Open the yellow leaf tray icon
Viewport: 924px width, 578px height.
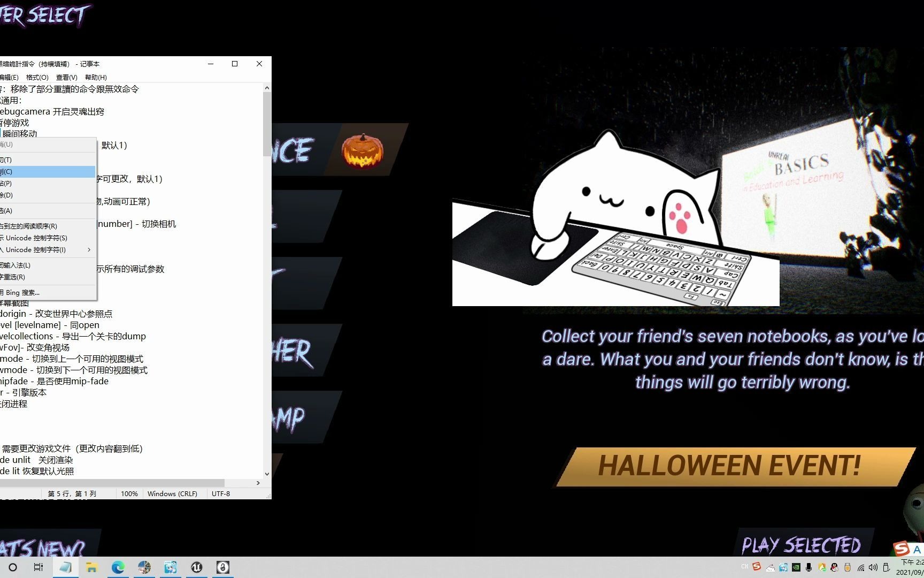coord(822,567)
